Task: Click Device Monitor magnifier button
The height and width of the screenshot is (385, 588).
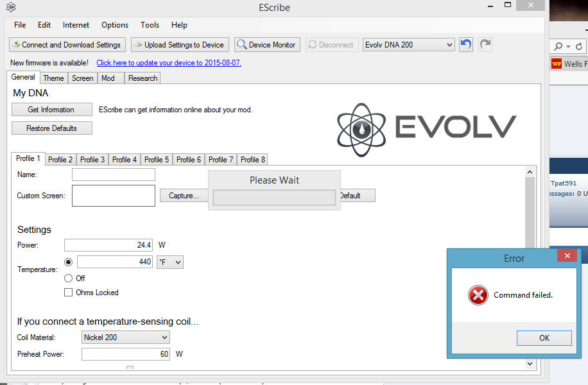Action: pos(267,45)
